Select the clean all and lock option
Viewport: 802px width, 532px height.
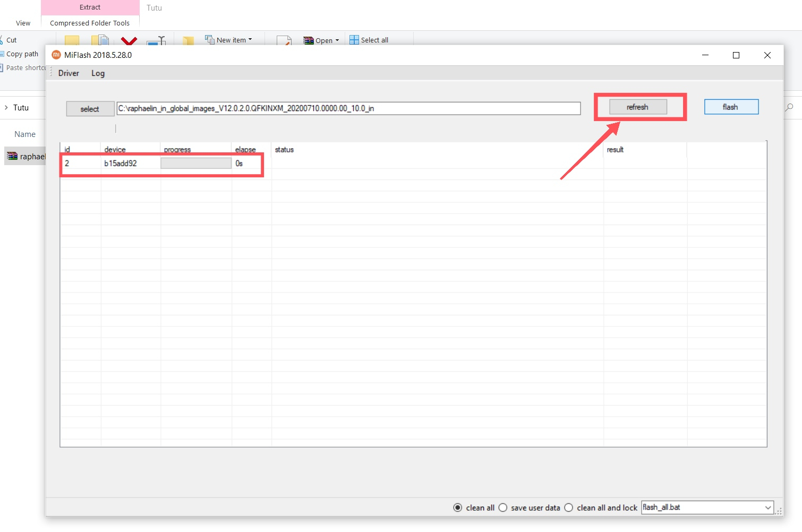569,508
